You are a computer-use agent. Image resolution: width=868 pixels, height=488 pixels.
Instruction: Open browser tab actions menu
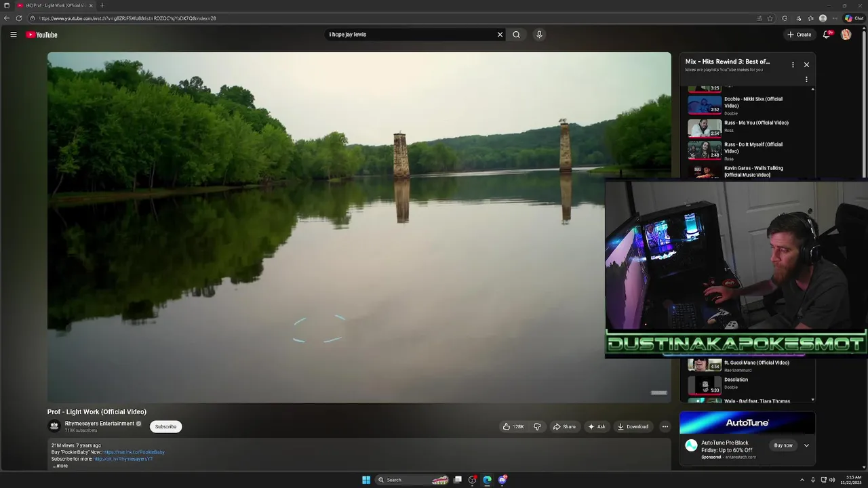[x=7, y=5]
